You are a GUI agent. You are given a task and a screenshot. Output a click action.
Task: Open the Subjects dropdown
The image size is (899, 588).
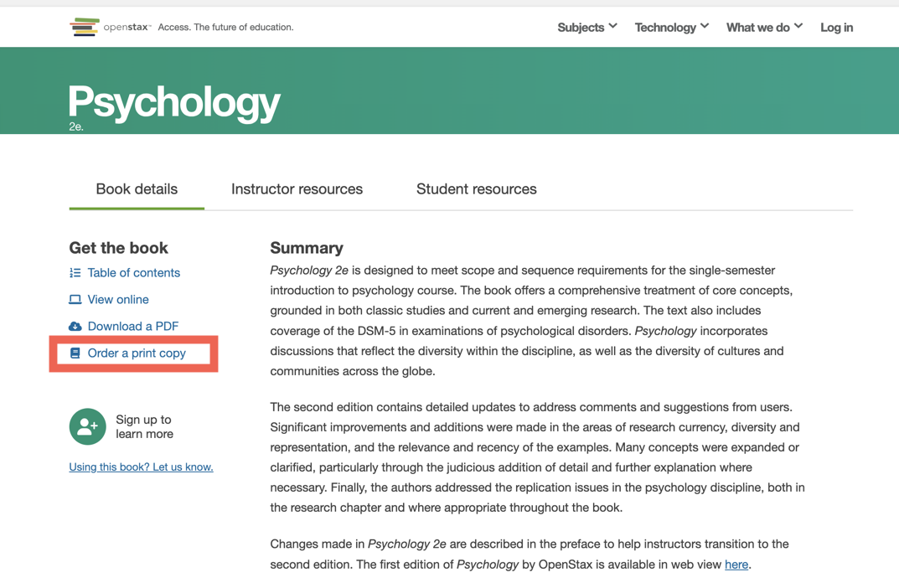click(x=586, y=27)
